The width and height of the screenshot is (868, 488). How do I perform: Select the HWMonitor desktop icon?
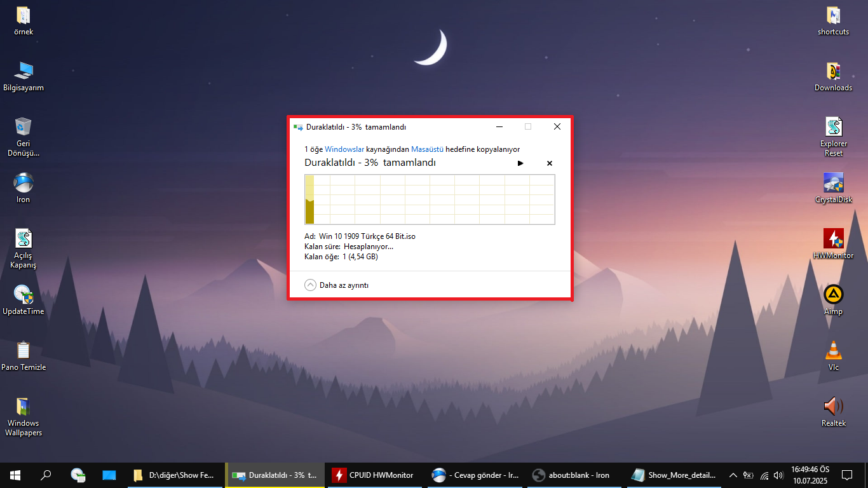coord(834,245)
